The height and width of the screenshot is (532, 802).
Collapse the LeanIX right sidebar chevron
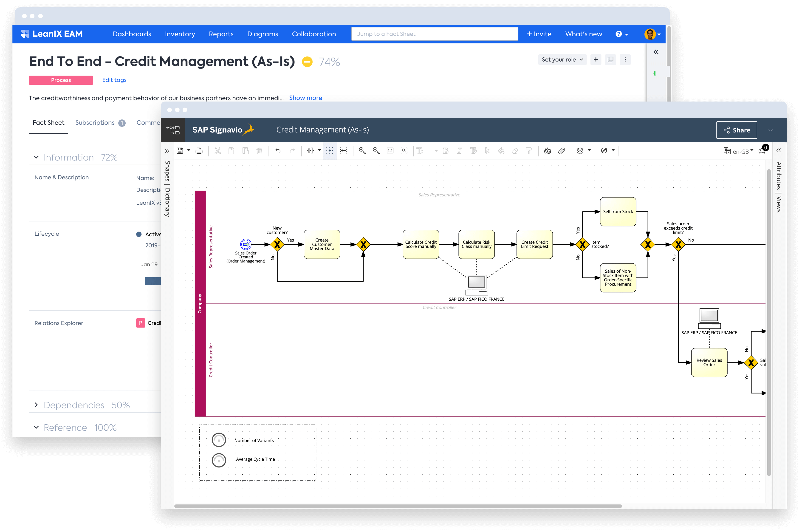(x=656, y=52)
